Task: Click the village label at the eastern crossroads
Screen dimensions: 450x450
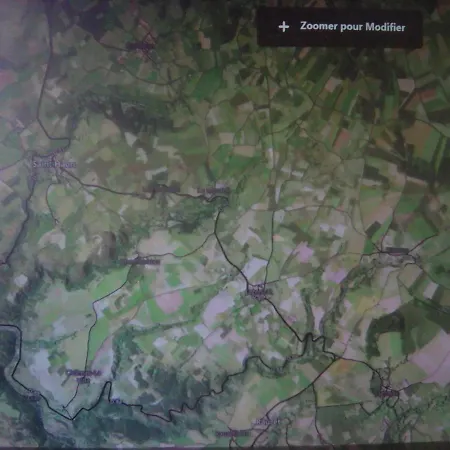Action: [x=396, y=251]
